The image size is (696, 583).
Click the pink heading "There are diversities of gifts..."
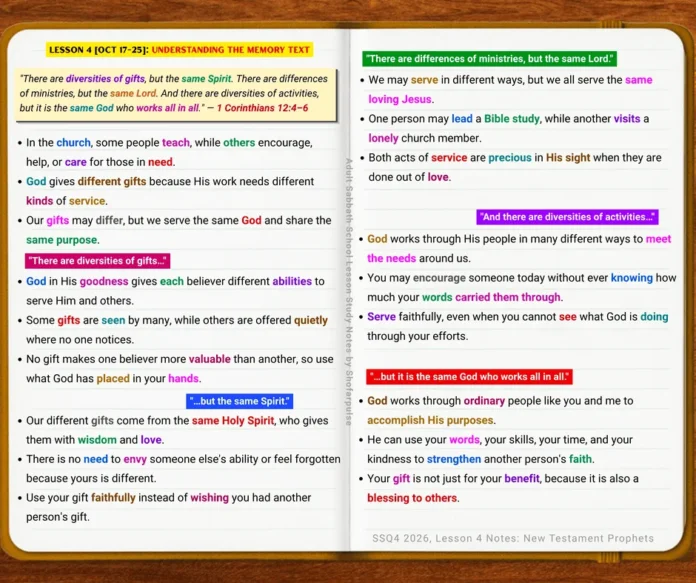click(x=97, y=261)
